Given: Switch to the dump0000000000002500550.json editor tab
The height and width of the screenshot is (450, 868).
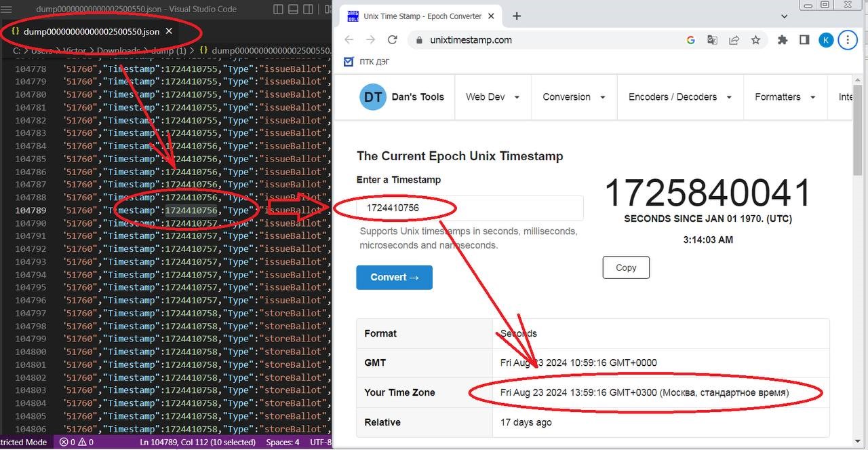Looking at the screenshot, I should [x=92, y=31].
